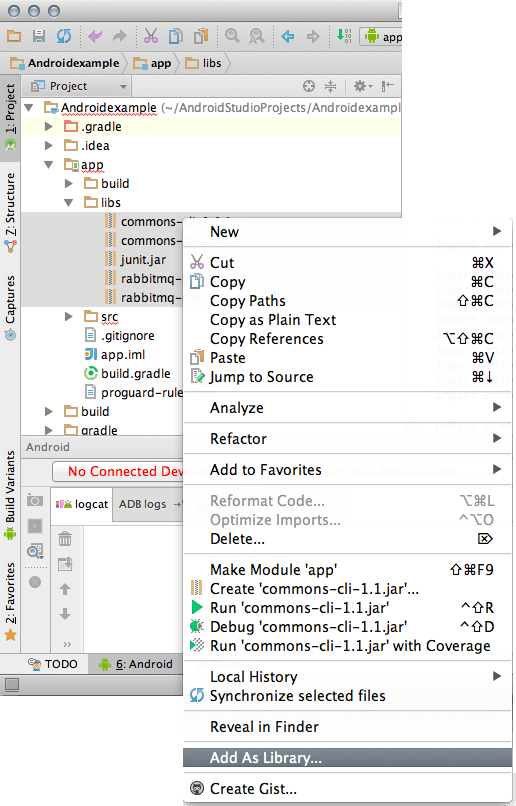Viewport: 516px width, 806px height.
Task: Click the Paste toolbar icon
Action: pyautogui.click(x=201, y=36)
